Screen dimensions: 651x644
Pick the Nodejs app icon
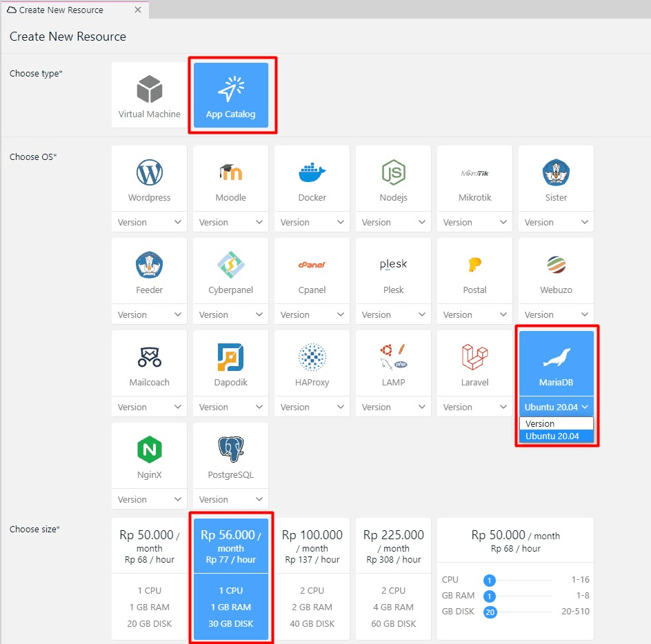pyautogui.click(x=393, y=173)
